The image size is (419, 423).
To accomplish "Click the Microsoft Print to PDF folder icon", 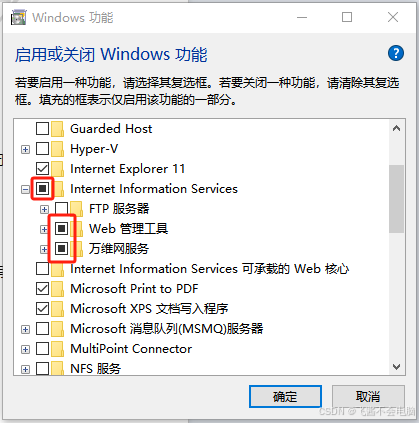I will [58, 289].
